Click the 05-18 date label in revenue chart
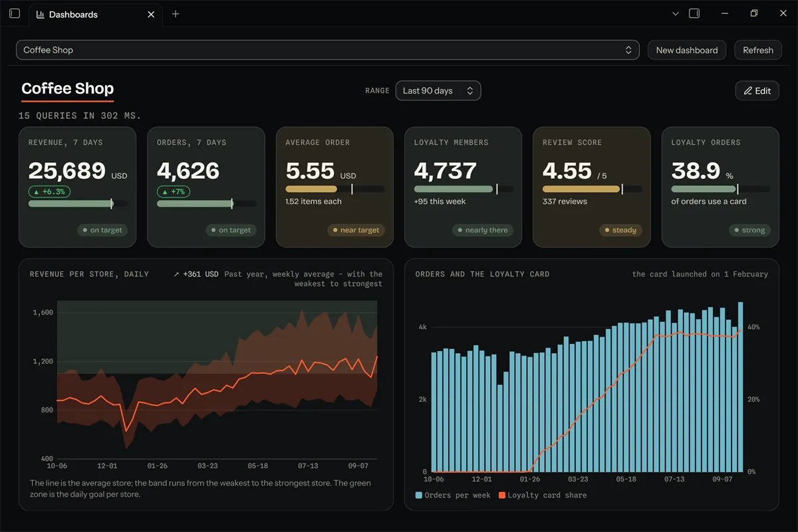798x532 pixels. coord(258,466)
